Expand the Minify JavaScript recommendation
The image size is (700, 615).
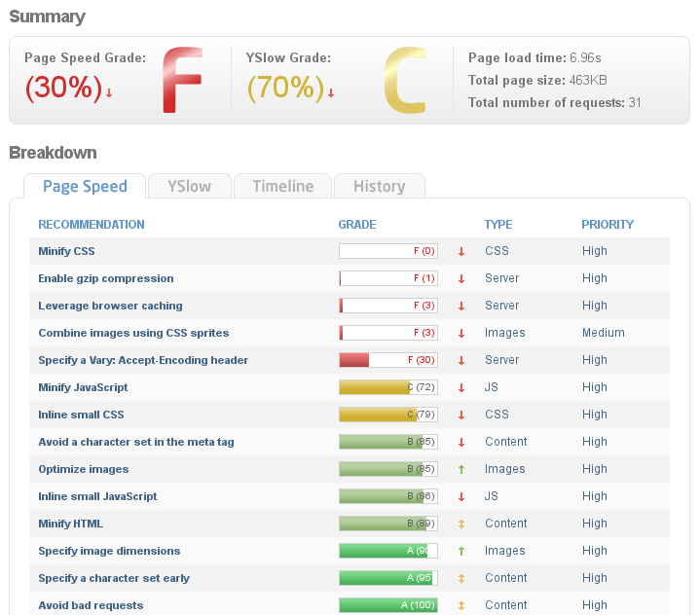[83, 387]
